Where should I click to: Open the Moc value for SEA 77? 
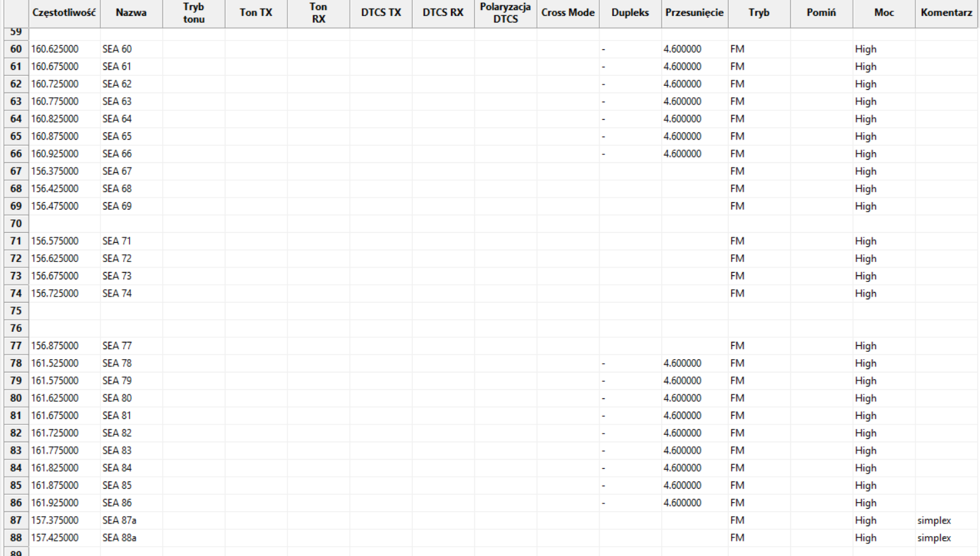pyautogui.click(x=866, y=346)
